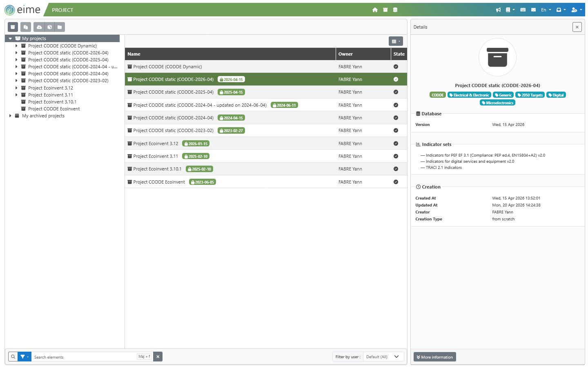The height and width of the screenshot is (368, 588).
Task: Open the table columns view dropdown
Action: pos(396,41)
